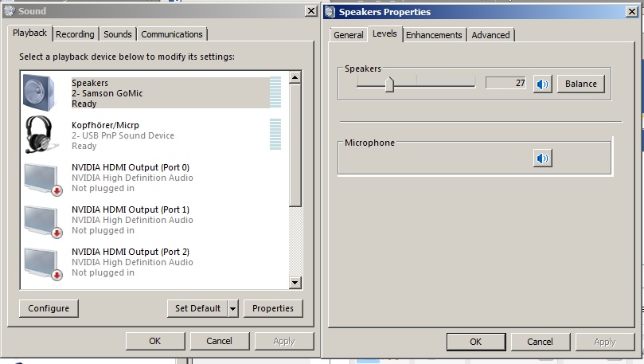644x364 pixels.
Task: Click the Sound window title bar icon
Action: click(10, 11)
